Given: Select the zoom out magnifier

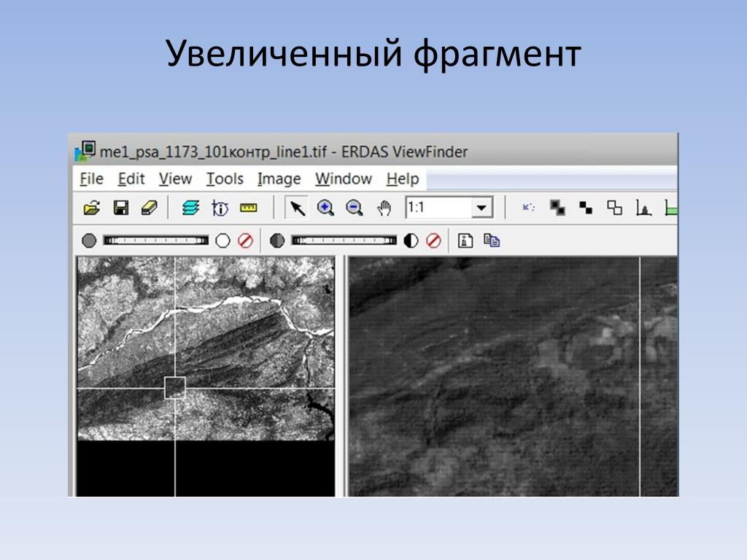Looking at the screenshot, I should pyautogui.click(x=355, y=208).
